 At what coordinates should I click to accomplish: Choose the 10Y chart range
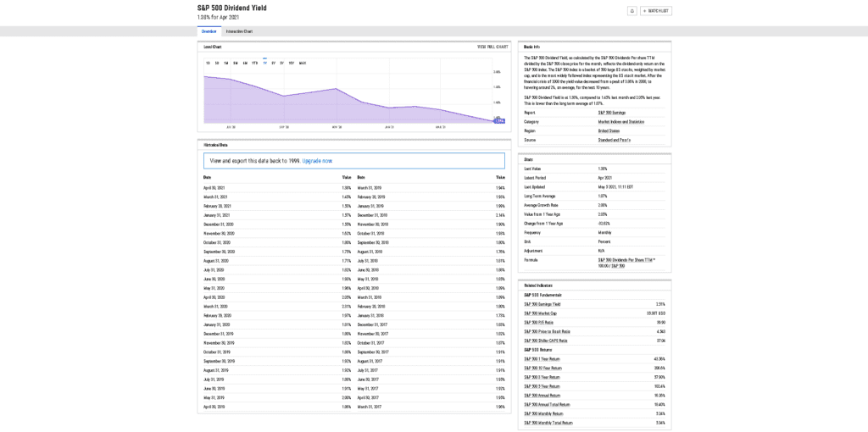tap(292, 63)
